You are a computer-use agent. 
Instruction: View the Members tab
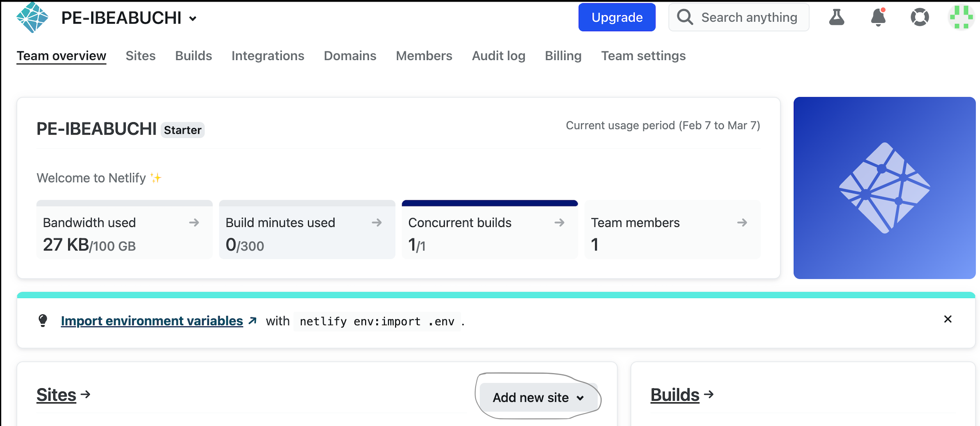click(424, 56)
